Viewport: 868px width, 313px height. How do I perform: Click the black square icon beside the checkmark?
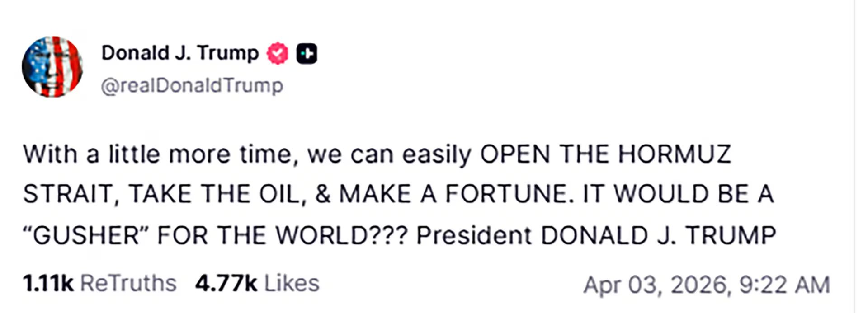tap(307, 53)
